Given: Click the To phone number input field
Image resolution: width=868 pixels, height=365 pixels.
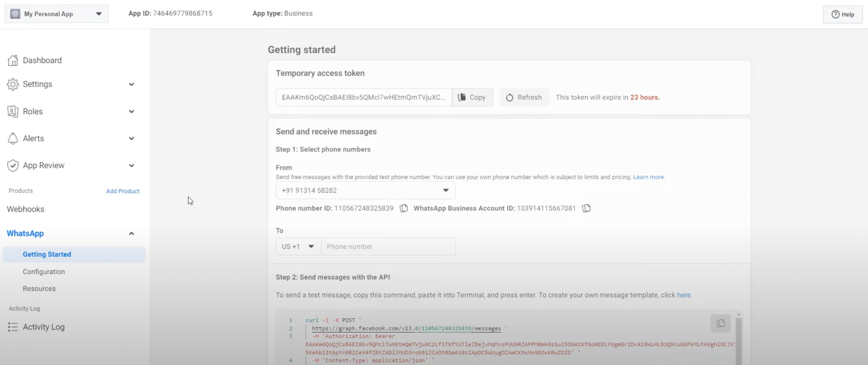Looking at the screenshot, I should pyautogui.click(x=388, y=247).
